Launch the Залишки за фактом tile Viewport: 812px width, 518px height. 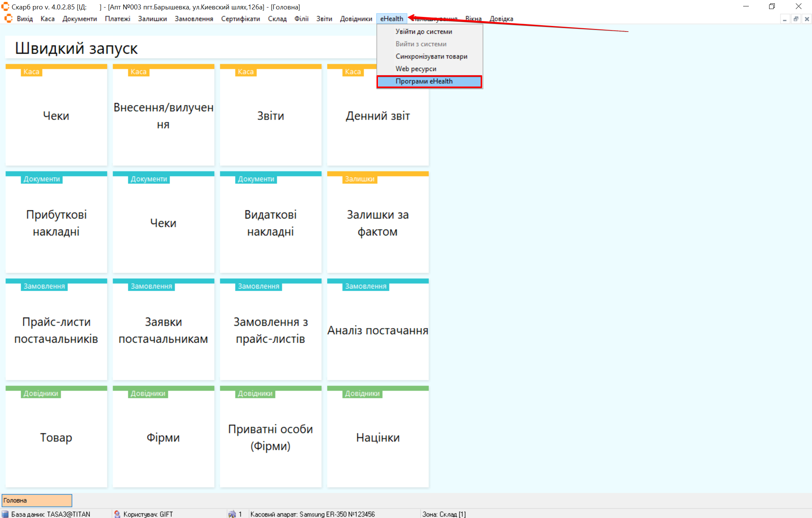(x=378, y=223)
